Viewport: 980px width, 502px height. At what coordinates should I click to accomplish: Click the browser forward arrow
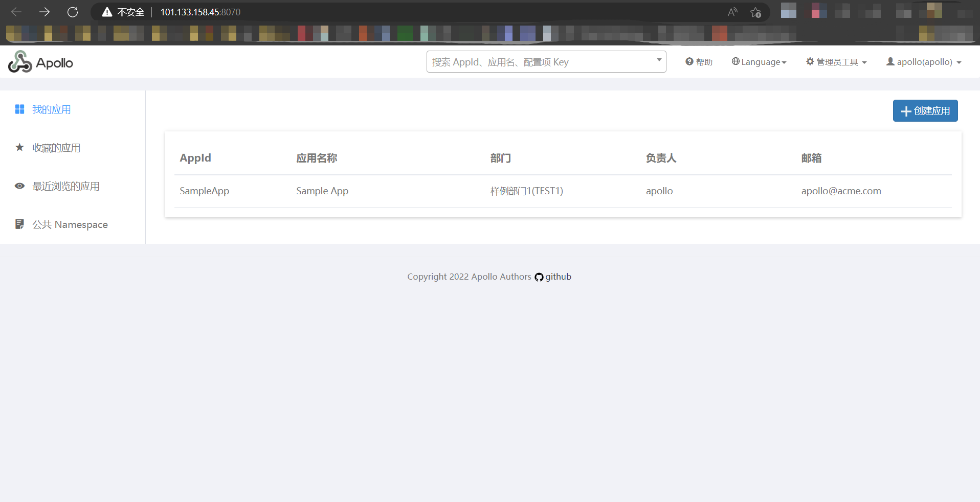[x=44, y=12]
